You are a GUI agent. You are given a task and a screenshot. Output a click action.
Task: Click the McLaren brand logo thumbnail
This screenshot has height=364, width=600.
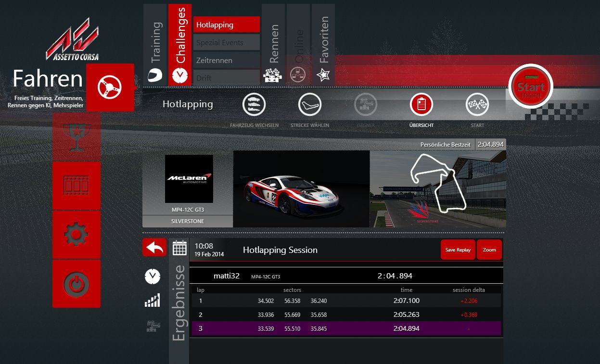[189, 178]
